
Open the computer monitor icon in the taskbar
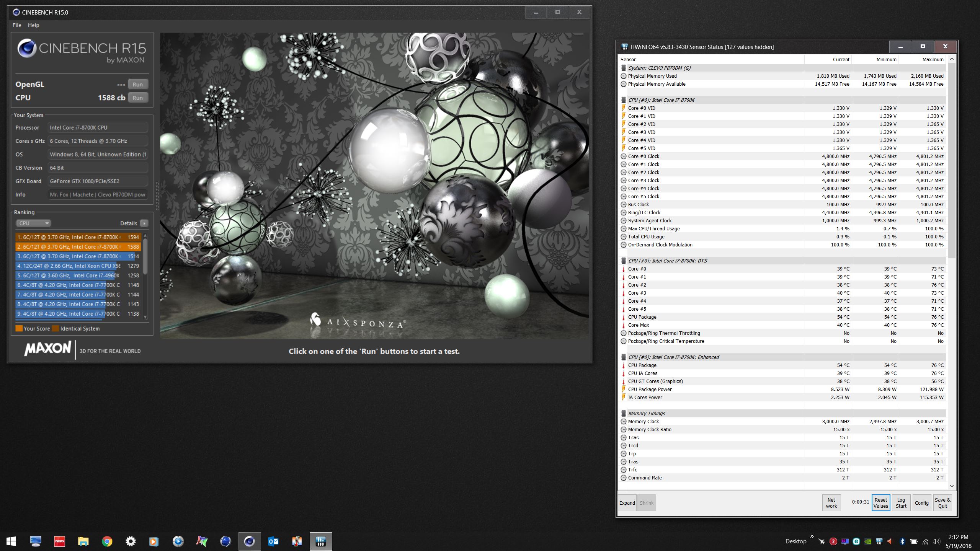point(36,541)
